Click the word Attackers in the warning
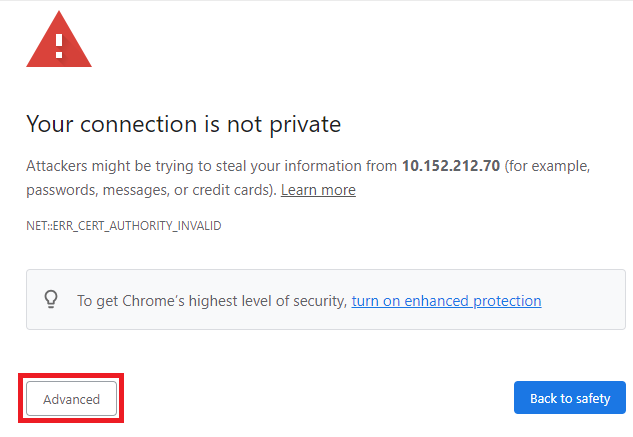 coord(57,166)
